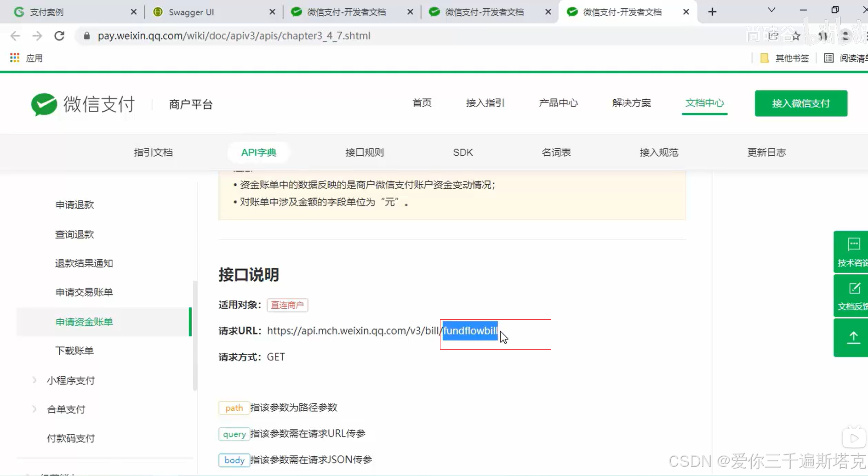This screenshot has width=868, height=476.
Task: Open 申请交易账单 in sidebar
Action: pos(84,292)
